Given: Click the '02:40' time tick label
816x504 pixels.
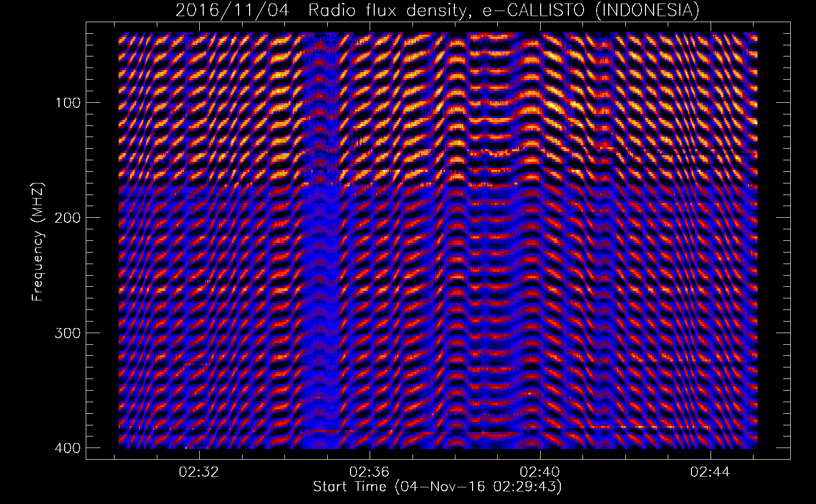Looking at the screenshot, I should coord(540,472).
